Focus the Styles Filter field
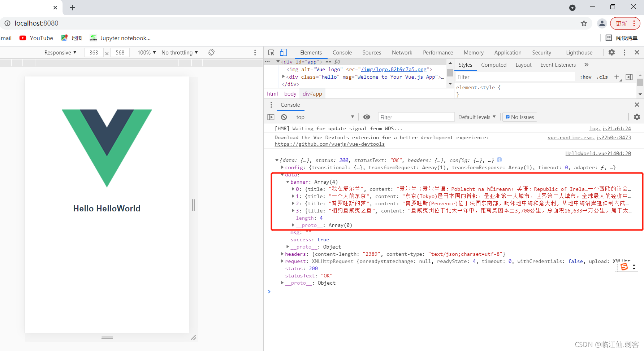Viewport: 644px width, 351px height. [515, 77]
